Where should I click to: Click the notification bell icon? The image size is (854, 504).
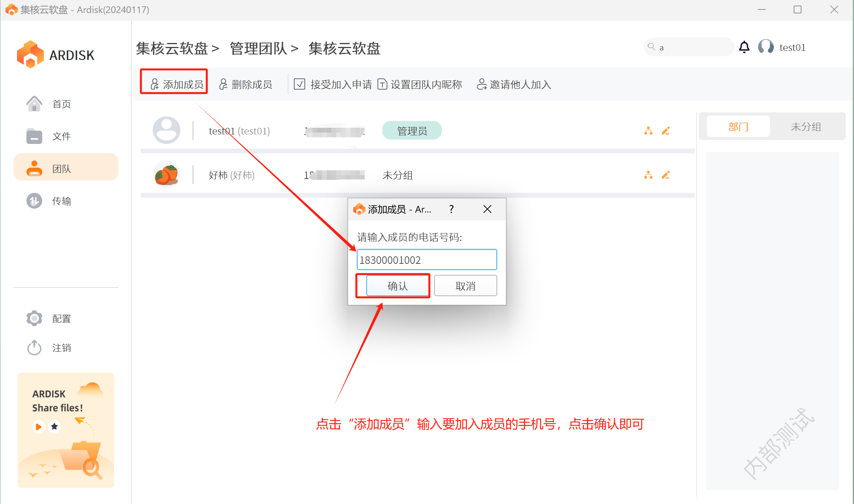pos(744,47)
